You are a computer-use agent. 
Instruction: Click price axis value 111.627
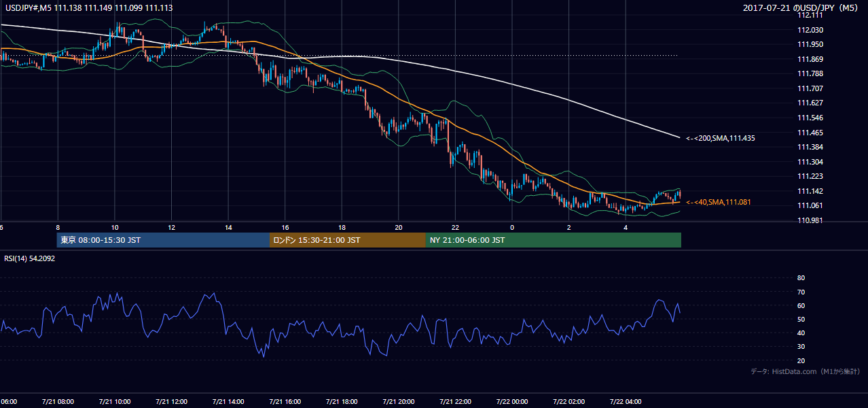810,103
